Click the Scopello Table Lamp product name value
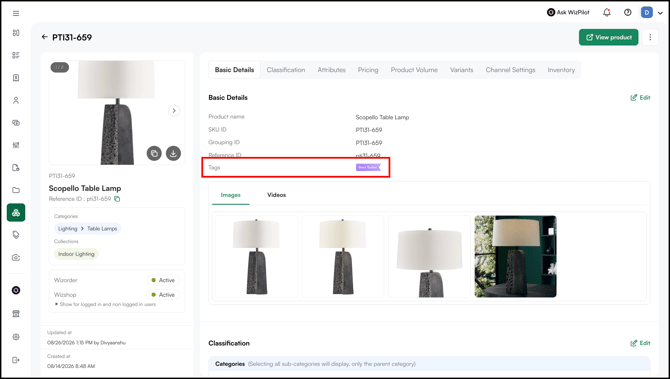The image size is (670, 379). (x=382, y=117)
